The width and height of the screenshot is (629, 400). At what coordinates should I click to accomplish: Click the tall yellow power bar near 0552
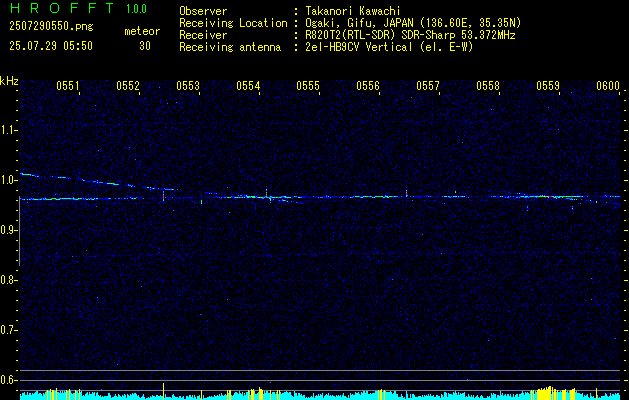pos(163,391)
